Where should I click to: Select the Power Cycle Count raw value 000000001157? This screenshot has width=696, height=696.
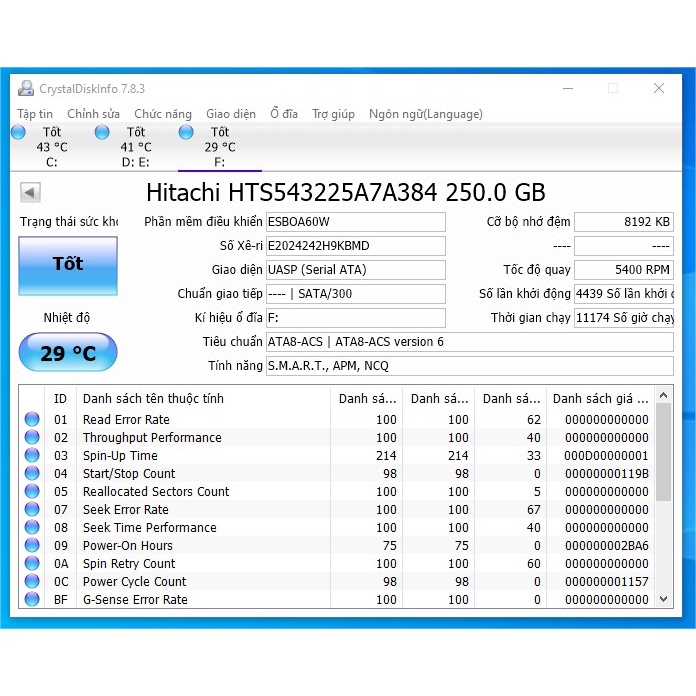click(607, 581)
